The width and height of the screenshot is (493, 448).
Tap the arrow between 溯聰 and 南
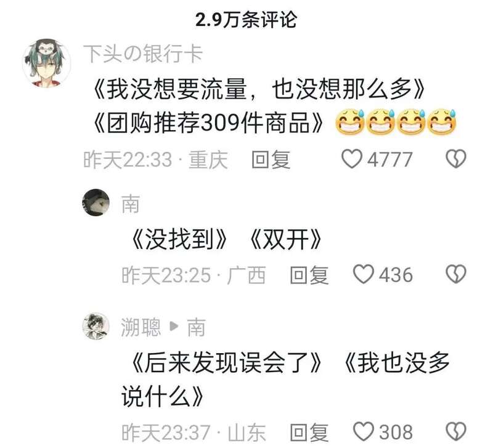pos(174,327)
